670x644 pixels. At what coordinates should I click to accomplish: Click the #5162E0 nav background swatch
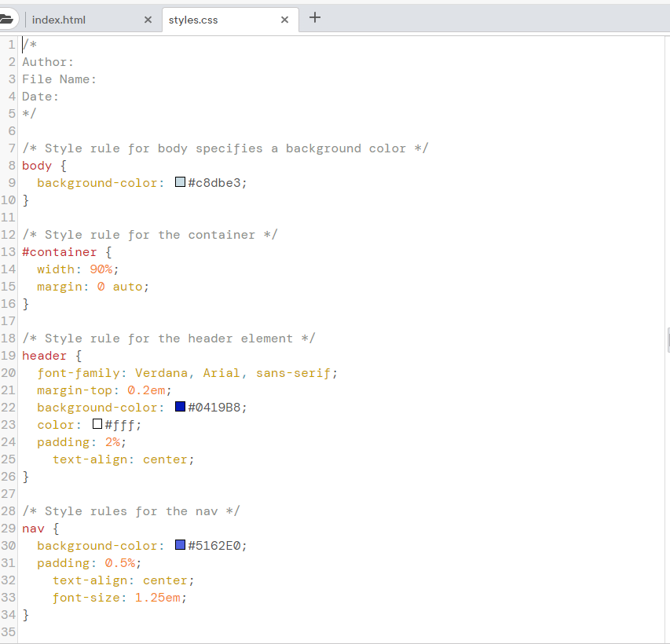(179, 545)
